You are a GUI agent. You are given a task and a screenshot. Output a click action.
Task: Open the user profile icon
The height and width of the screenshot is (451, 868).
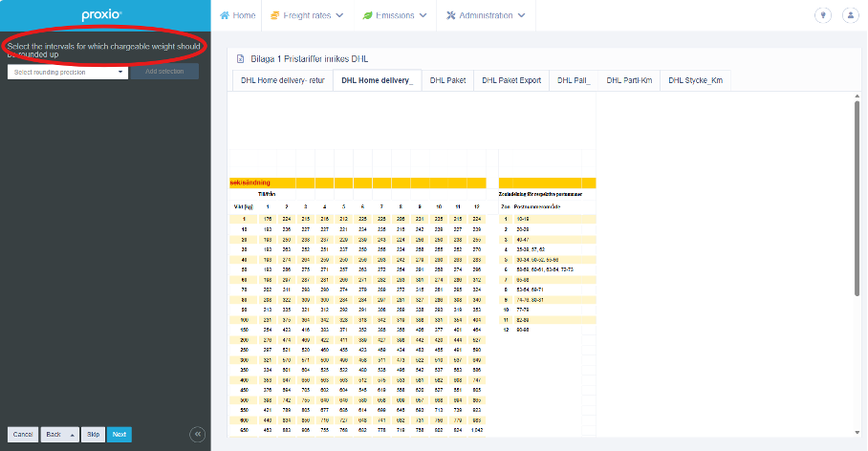click(850, 15)
